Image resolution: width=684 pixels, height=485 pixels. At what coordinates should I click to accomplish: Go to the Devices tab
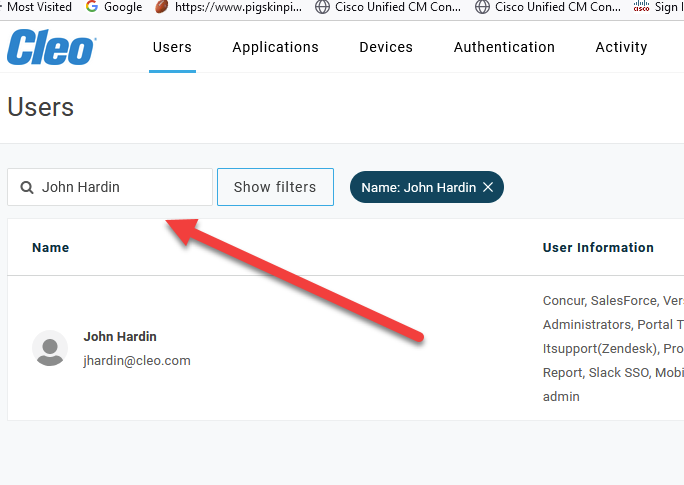[386, 47]
